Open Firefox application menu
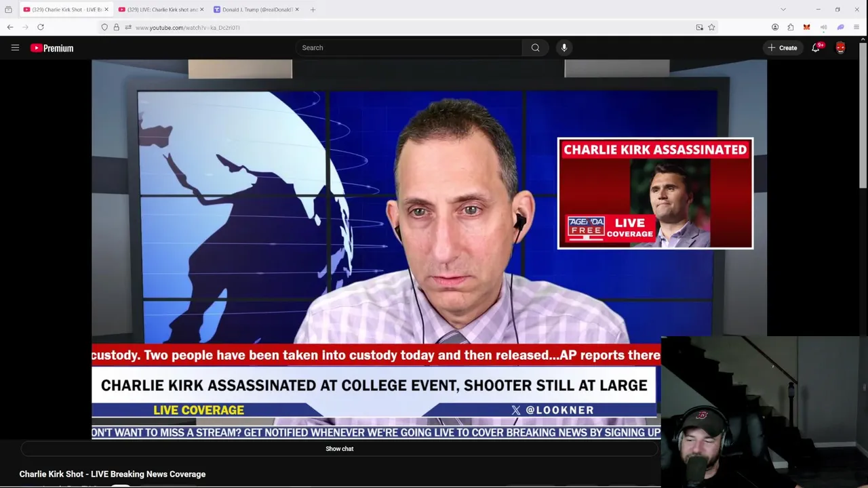The image size is (868, 488). (x=856, y=27)
